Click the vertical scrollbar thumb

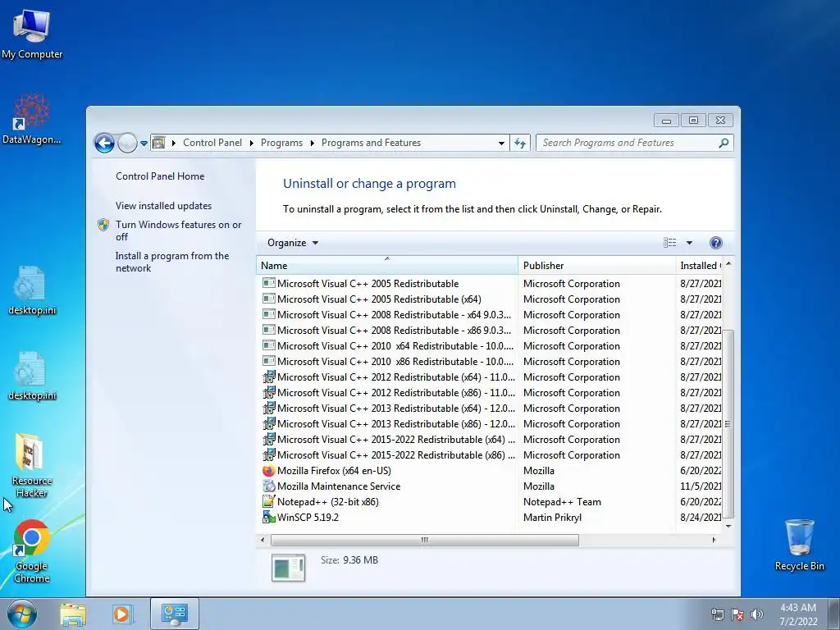(728, 424)
